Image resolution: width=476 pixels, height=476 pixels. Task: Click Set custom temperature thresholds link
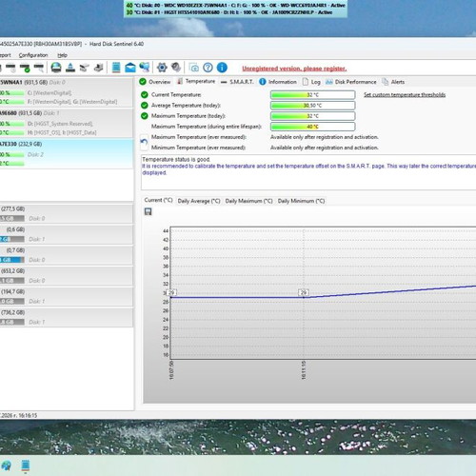(405, 94)
